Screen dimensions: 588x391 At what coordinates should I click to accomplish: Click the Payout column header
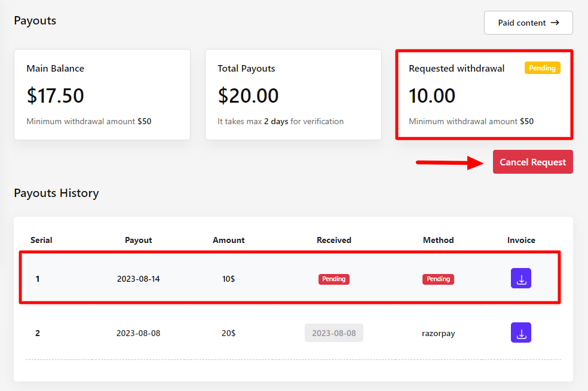coord(138,240)
